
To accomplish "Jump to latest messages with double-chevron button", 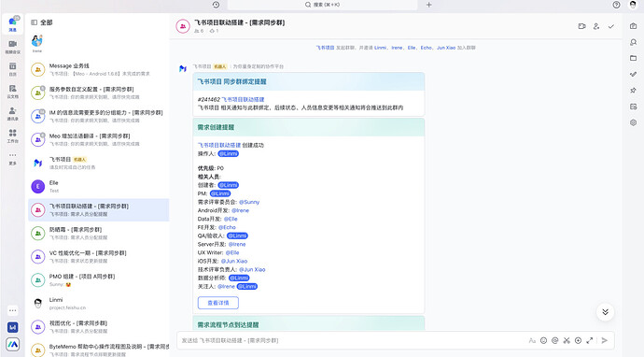I will [606, 312].
